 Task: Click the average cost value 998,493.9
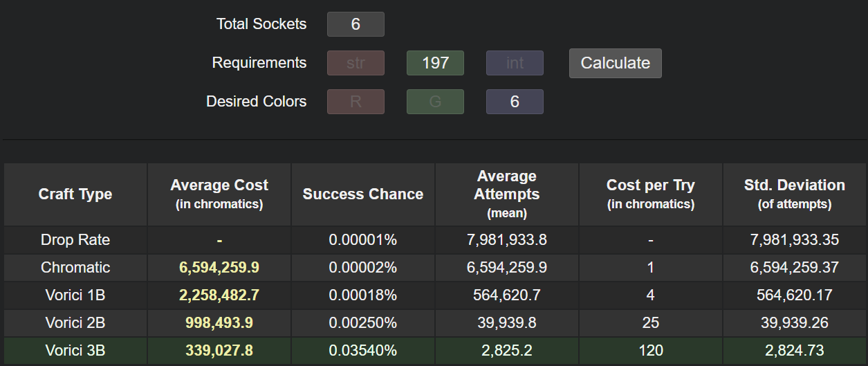(219, 323)
